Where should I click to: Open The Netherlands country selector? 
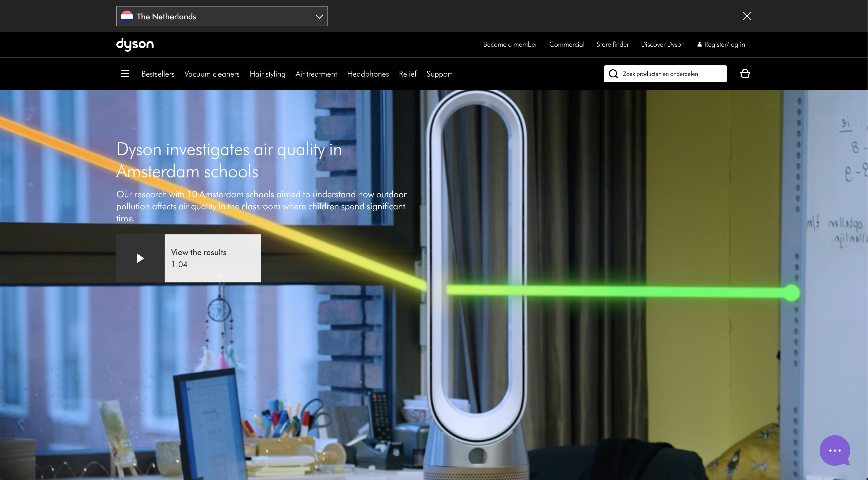(222, 16)
